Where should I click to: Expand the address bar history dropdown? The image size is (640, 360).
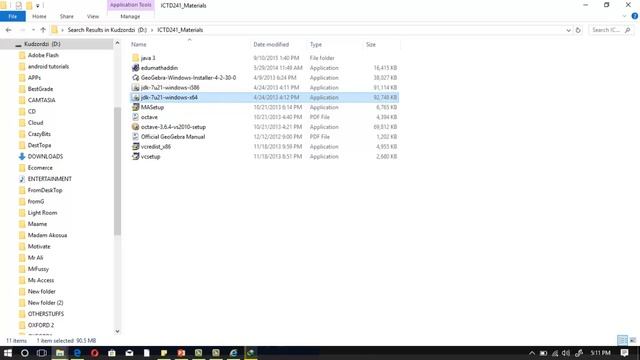[x=568, y=30]
